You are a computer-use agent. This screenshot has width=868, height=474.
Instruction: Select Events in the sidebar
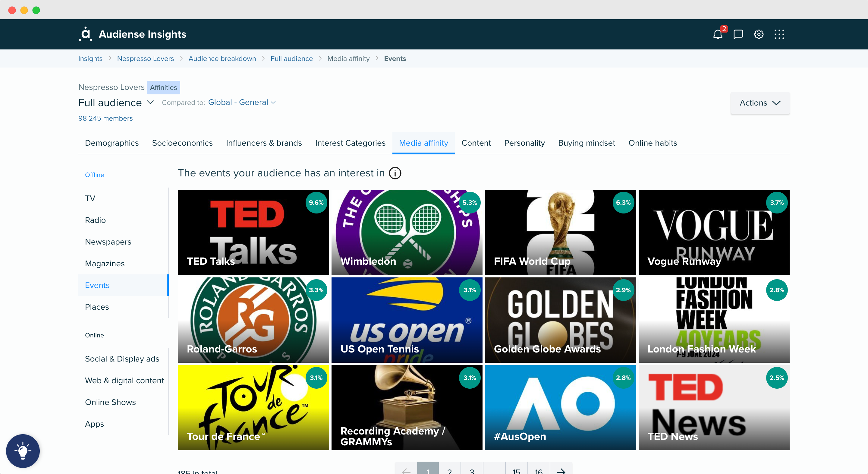[123, 285]
